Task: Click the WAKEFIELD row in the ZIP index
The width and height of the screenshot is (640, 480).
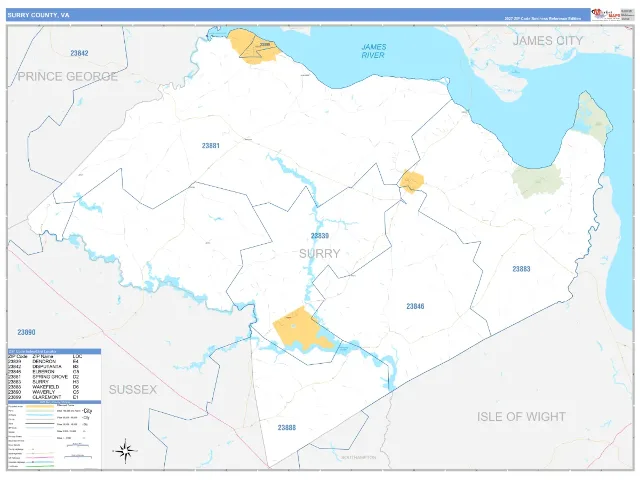Action: click(44, 387)
